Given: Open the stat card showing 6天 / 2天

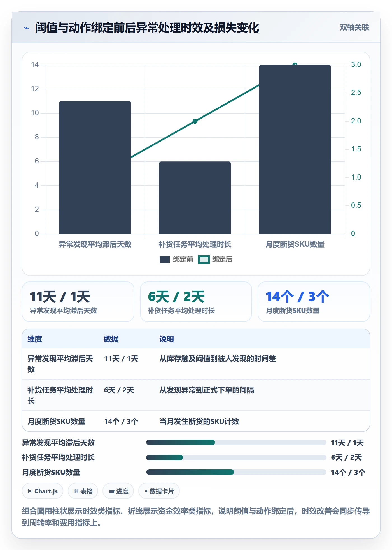Looking at the screenshot, I should point(196,302).
